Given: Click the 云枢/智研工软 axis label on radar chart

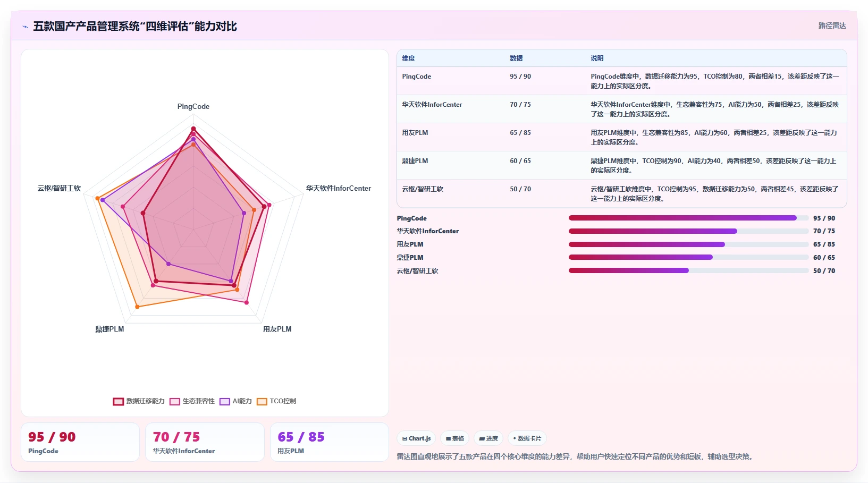Looking at the screenshot, I should pos(59,189).
